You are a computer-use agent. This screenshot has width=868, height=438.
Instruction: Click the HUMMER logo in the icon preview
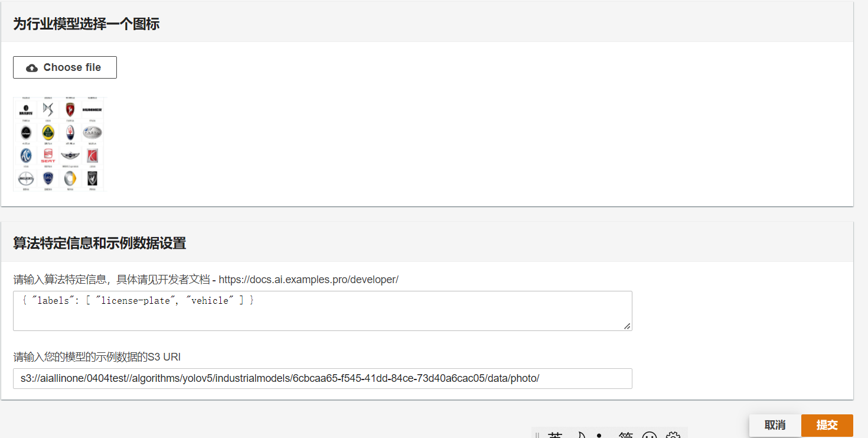[92, 109]
